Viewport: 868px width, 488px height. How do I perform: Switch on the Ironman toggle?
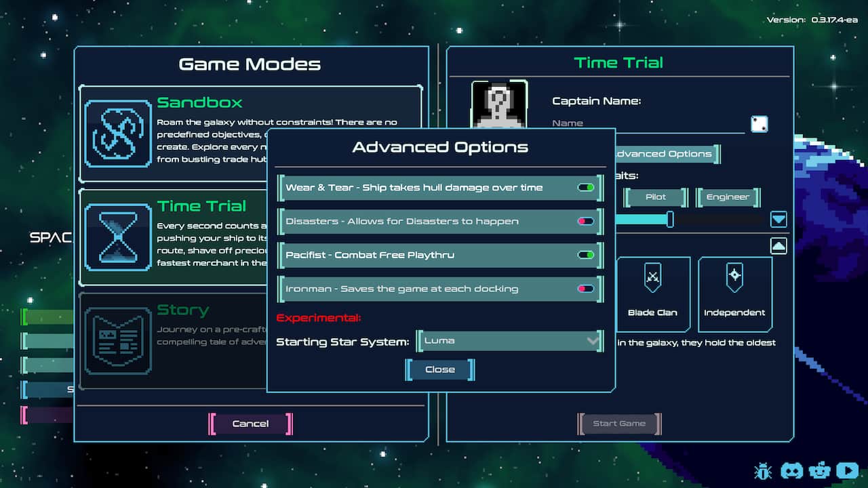(x=586, y=289)
